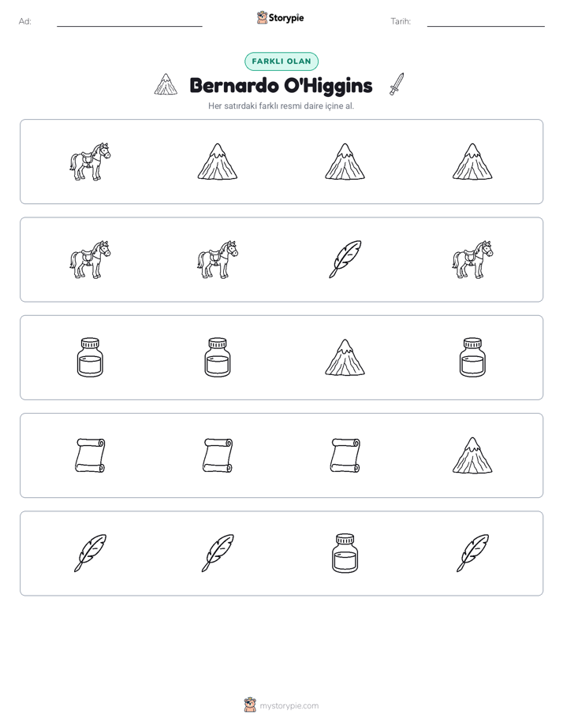Click the Storypie bear logo at top
Image resolution: width=563 pixels, height=728 pixels.
pos(262,17)
